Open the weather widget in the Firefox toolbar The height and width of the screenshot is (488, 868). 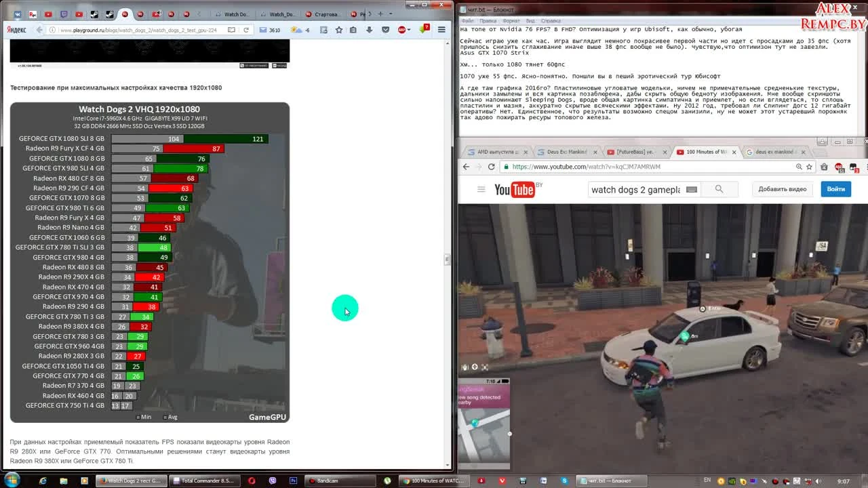click(299, 30)
